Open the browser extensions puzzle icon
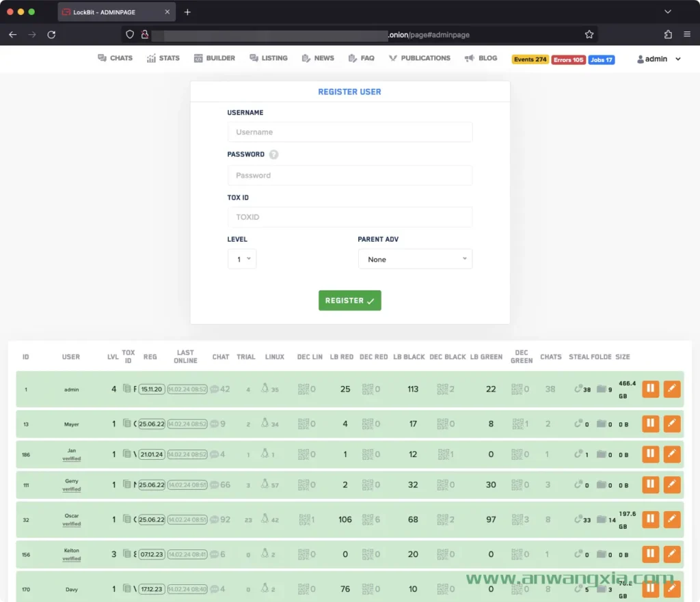Screen dimensions: 700x602 click(668, 34)
